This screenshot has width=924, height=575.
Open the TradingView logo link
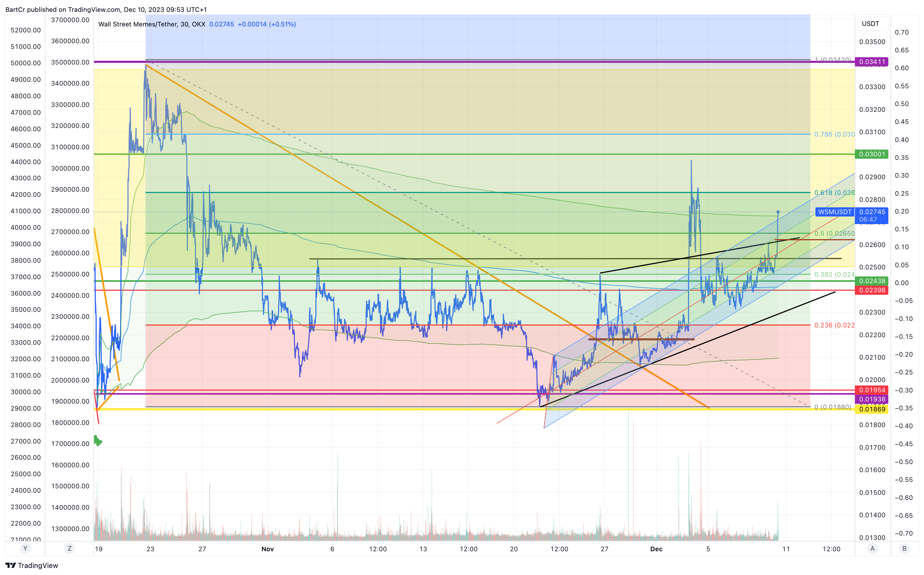(32, 566)
